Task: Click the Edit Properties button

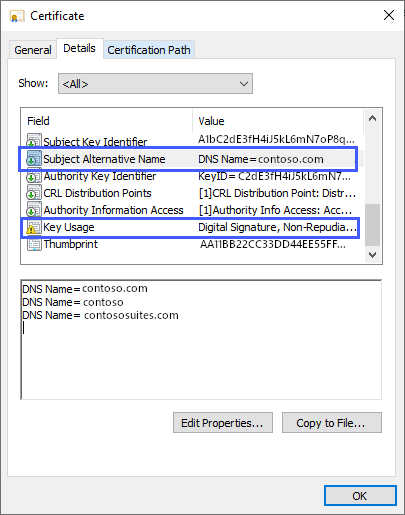Action: click(x=223, y=423)
